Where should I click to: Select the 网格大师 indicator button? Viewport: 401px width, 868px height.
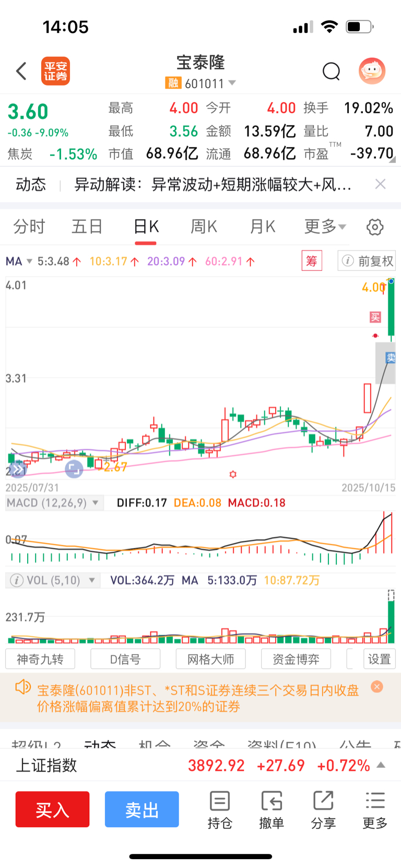(211, 659)
